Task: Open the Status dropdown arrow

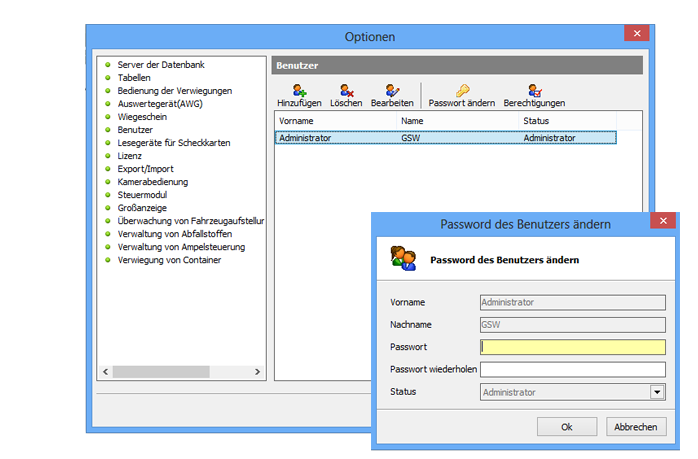Action: pos(657,393)
